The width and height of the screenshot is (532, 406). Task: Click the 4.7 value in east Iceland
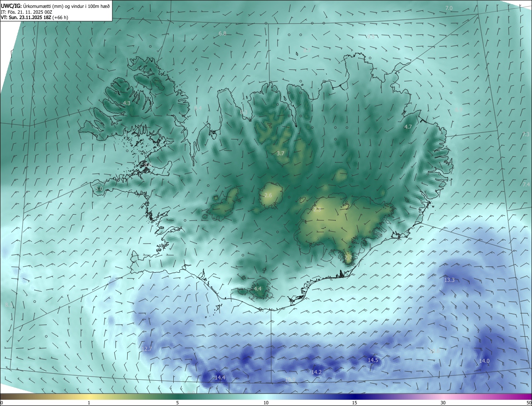coord(408,127)
